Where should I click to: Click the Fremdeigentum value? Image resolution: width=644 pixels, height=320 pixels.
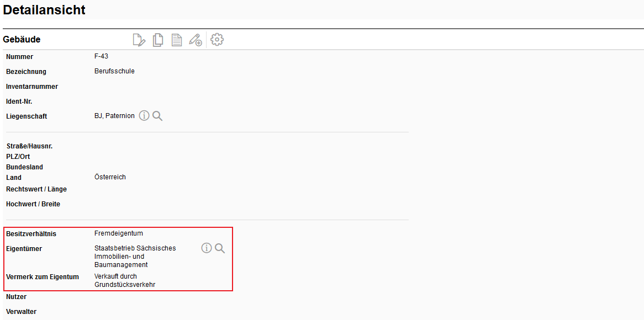click(x=118, y=233)
